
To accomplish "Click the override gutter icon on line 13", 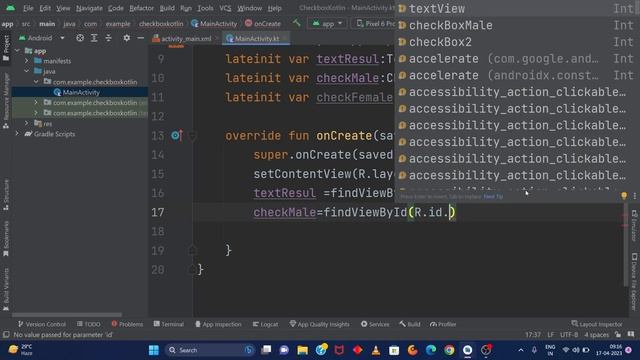I will click(177, 135).
